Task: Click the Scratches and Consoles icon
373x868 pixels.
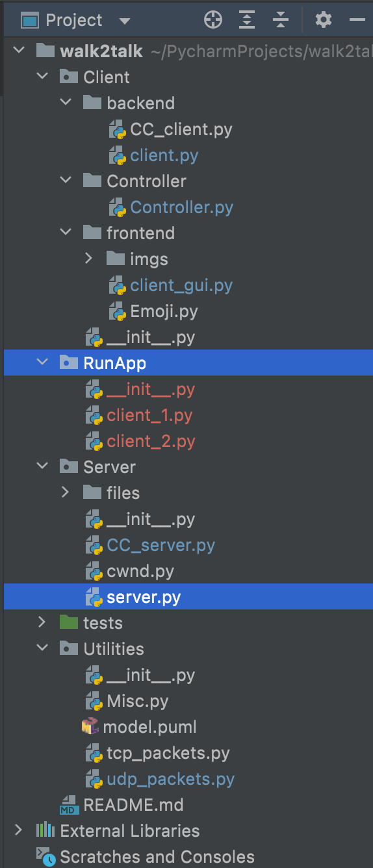Action: 45,856
